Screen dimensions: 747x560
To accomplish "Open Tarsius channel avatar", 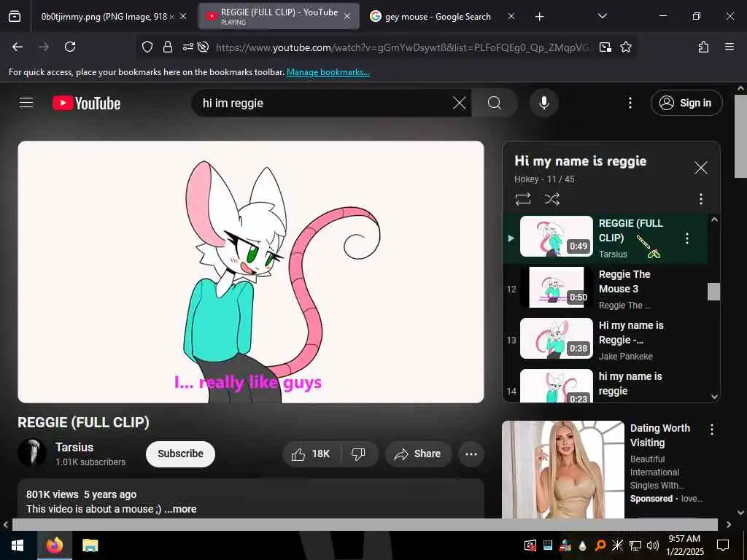I will (x=32, y=452).
